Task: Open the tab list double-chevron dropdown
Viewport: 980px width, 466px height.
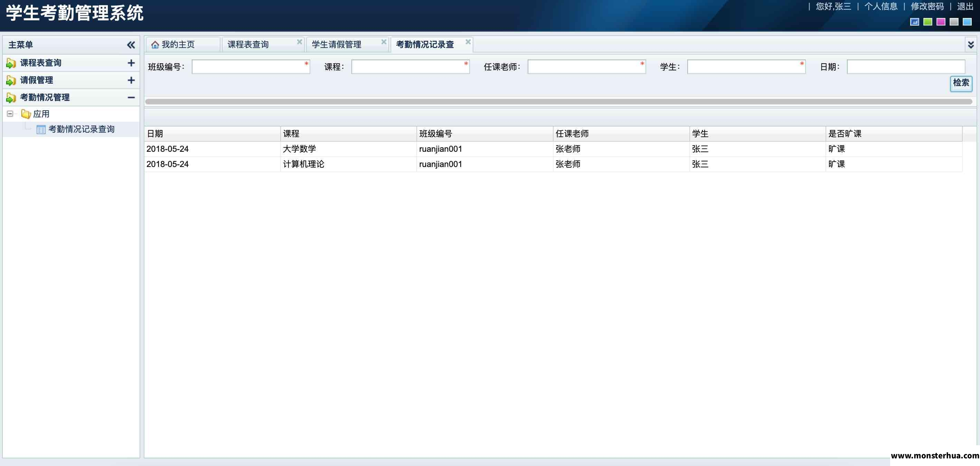Action: [x=970, y=45]
